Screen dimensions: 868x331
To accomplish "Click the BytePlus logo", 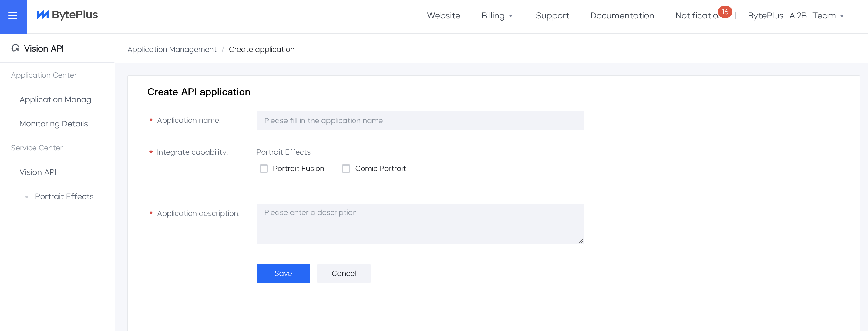I will click(67, 15).
